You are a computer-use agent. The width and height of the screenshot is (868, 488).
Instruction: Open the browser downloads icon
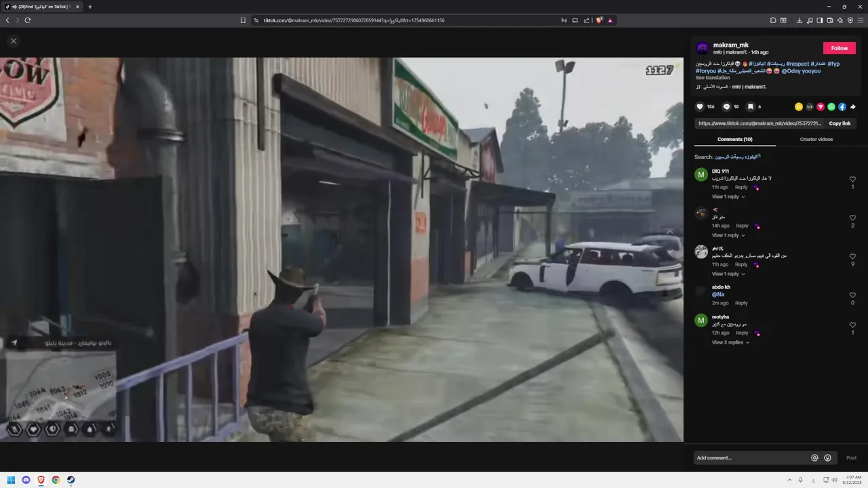(x=800, y=20)
